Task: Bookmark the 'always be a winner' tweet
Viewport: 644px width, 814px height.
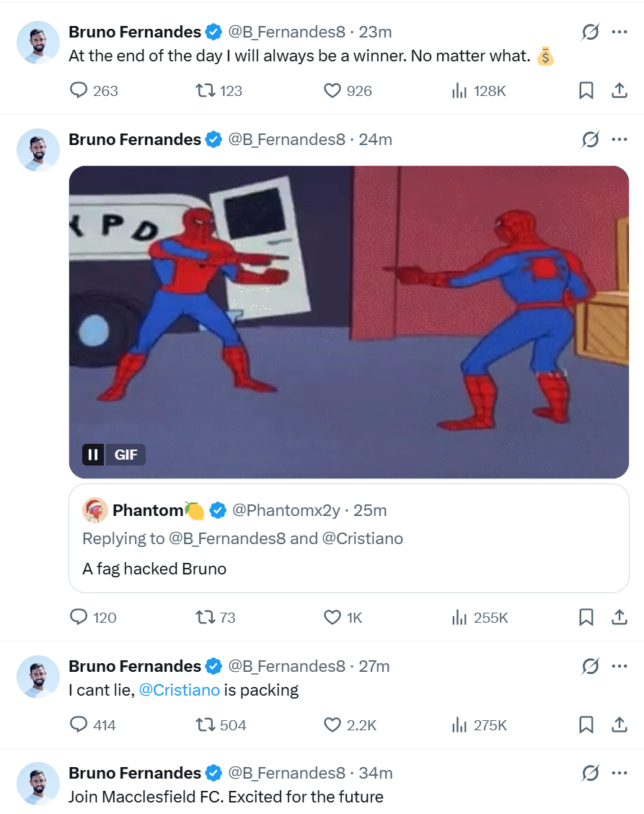Action: click(x=586, y=91)
